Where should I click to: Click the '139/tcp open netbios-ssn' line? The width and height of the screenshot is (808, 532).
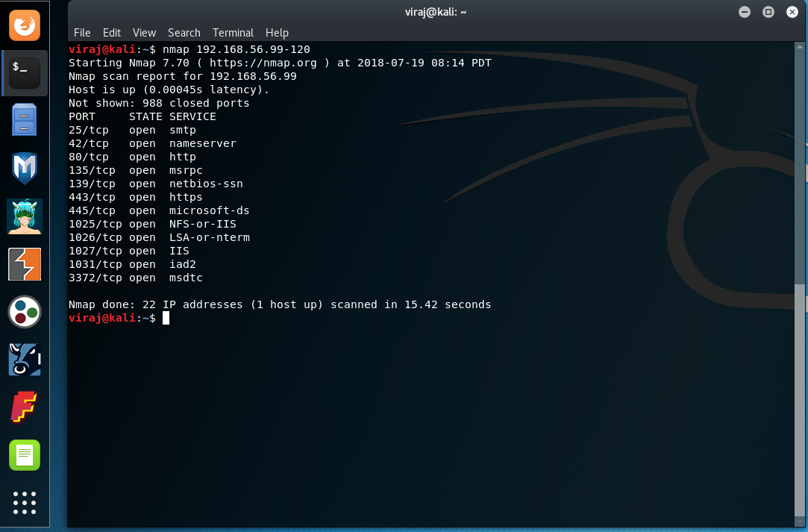tap(156, 184)
